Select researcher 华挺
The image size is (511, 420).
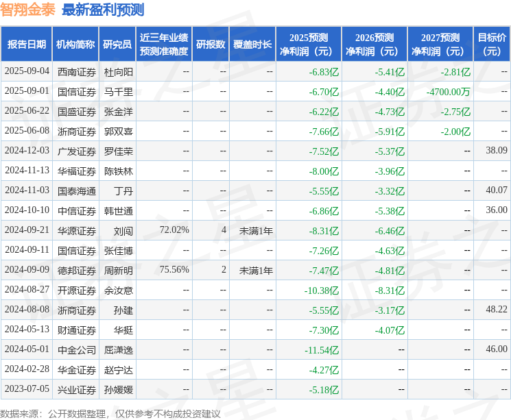tap(123, 330)
